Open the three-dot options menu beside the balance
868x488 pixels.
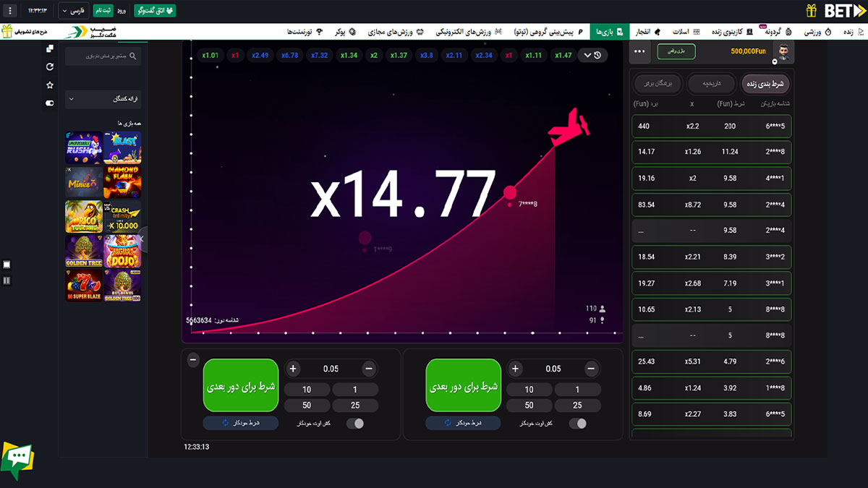tap(639, 51)
